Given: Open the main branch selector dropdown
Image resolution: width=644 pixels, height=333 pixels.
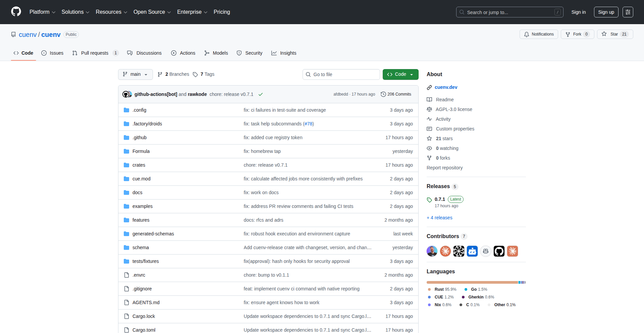Looking at the screenshot, I should point(136,74).
